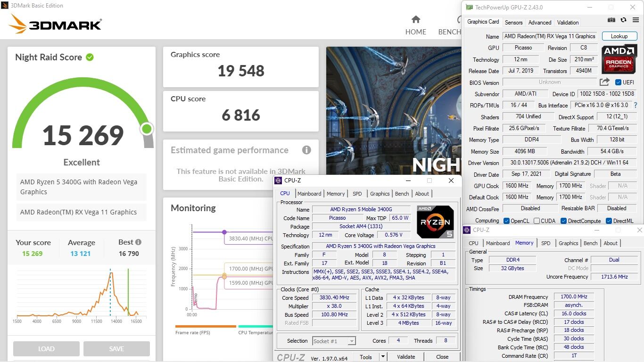Click the Memory Size 4096 MB value
Screen dimensions: 644x362
pyautogui.click(x=525, y=152)
